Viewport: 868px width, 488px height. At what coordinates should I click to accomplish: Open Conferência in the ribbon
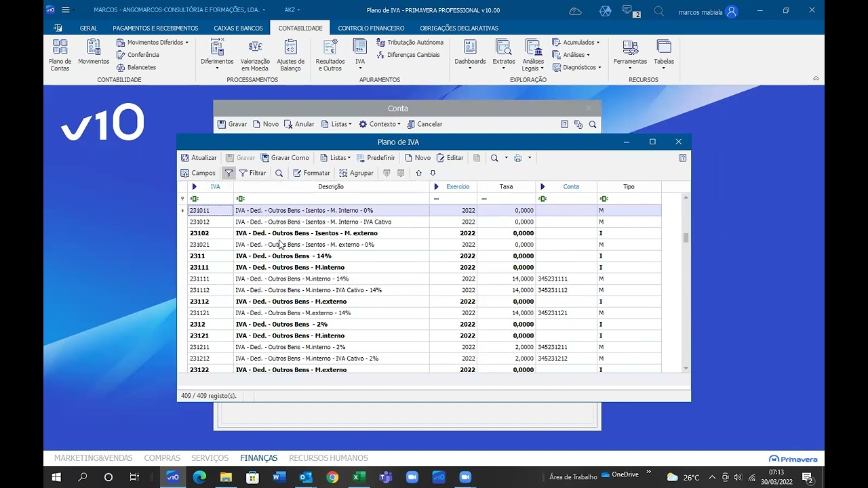pos(138,55)
